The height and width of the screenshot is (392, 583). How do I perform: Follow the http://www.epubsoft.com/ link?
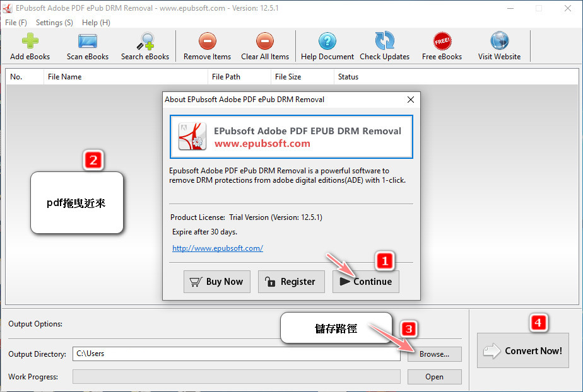click(x=217, y=248)
